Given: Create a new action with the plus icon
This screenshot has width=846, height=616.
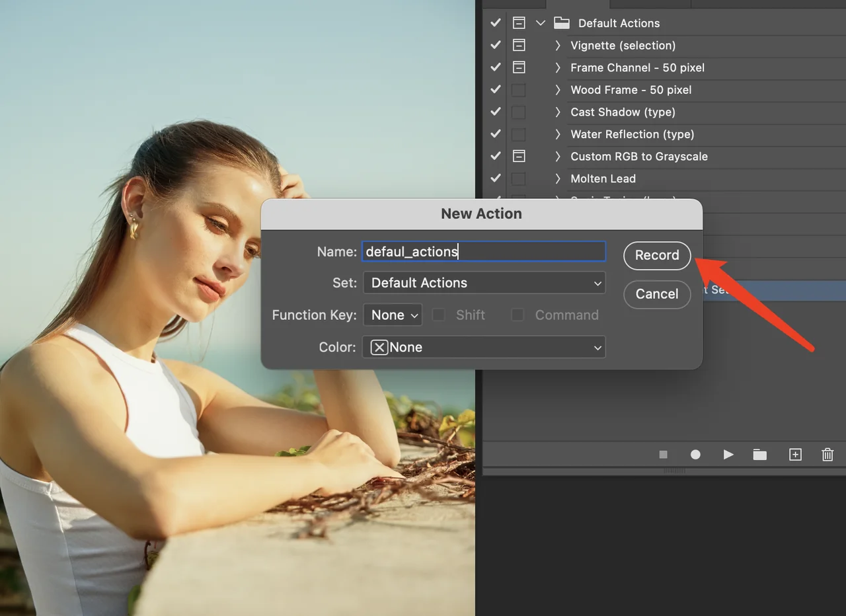Looking at the screenshot, I should (795, 455).
